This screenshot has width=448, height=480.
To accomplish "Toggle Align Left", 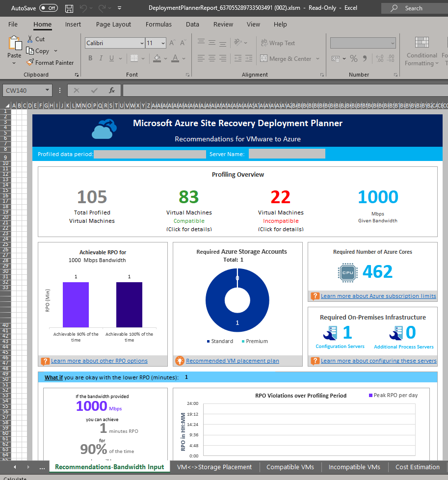I will (x=201, y=58).
